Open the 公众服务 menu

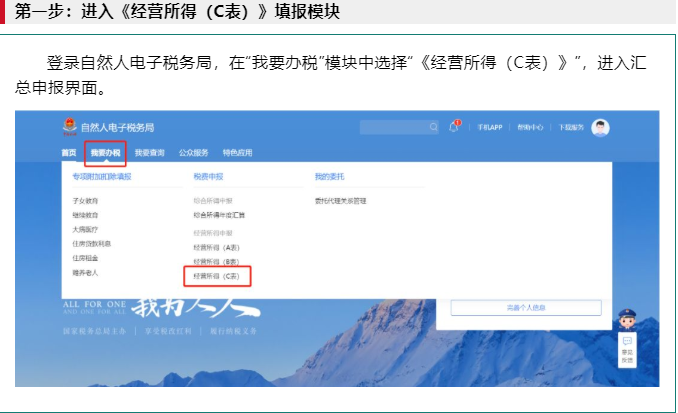[x=193, y=153]
